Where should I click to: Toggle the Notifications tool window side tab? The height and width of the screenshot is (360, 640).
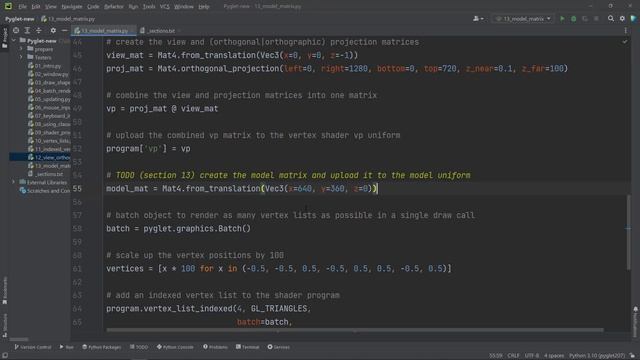coord(636,322)
